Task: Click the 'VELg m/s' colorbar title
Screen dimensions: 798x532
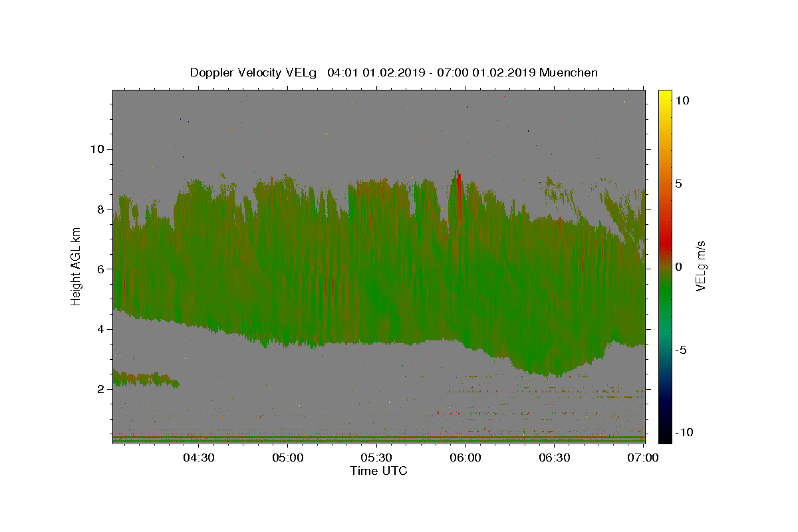Action: (701, 267)
